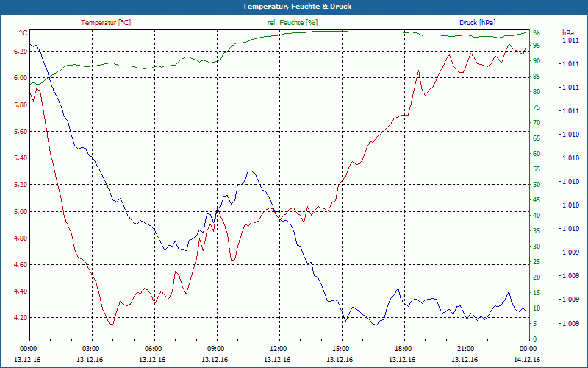Click humidity axis value "10"
The width and height of the screenshot is (588, 368).
click(537, 308)
